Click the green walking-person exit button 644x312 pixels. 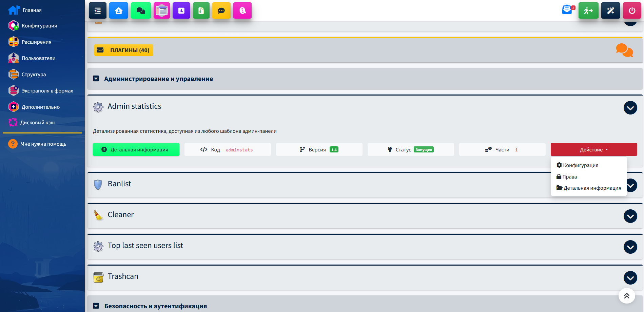click(x=588, y=11)
